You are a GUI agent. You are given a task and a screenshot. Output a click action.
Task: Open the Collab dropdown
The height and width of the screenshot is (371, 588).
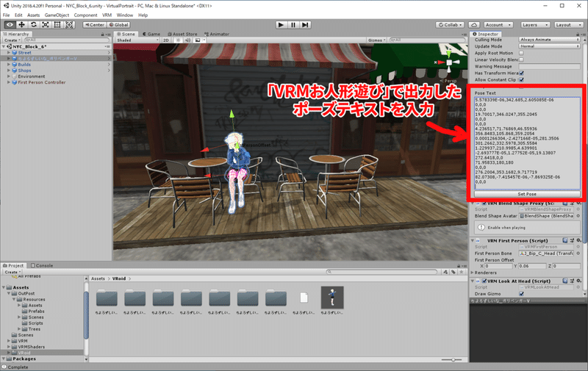point(450,25)
